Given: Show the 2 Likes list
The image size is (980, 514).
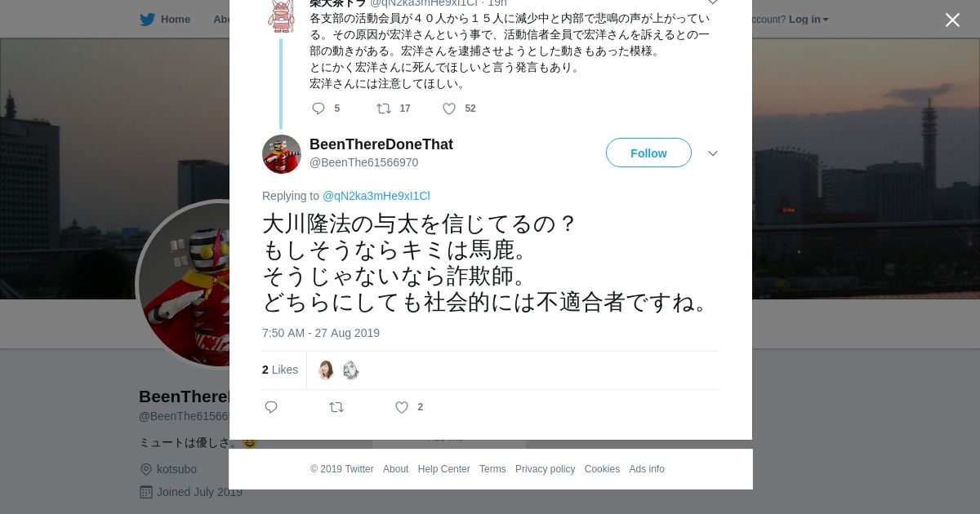Looking at the screenshot, I should pos(280,370).
